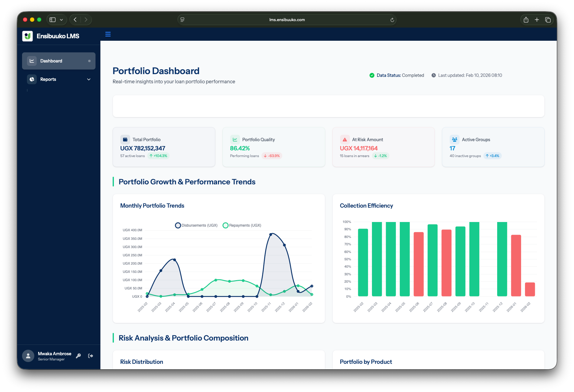The width and height of the screenshot is (574, 392).
Task: Click the Portfolio Quality trend icon
Action: click(235, 139)
